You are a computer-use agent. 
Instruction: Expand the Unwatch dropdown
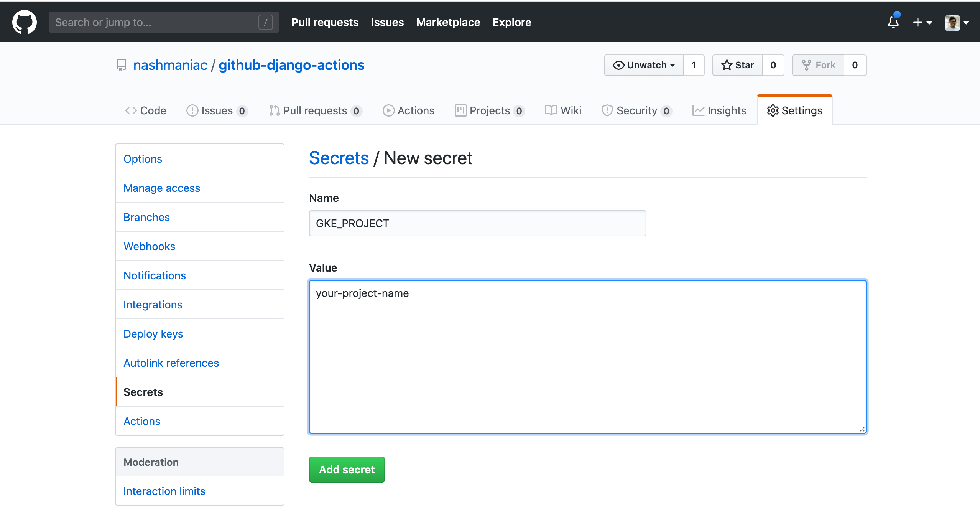point(644,65)
